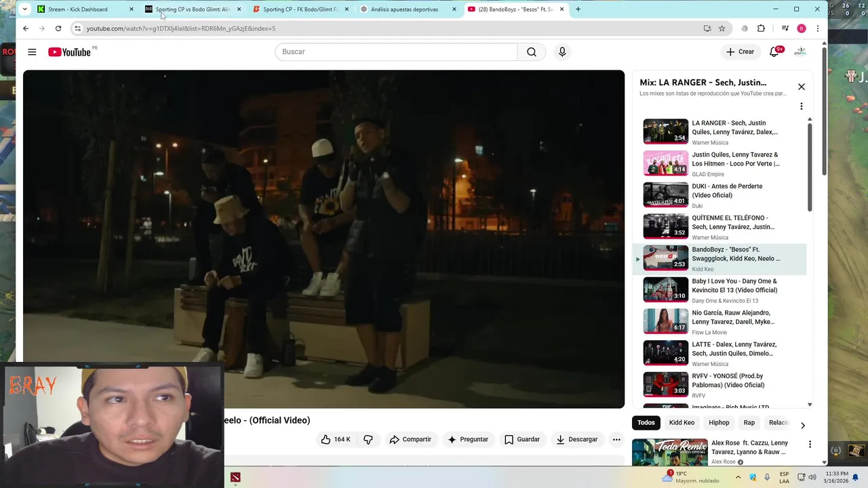
Task: Close the Kick Dashboard tab
Action: (x=132, y=9)
